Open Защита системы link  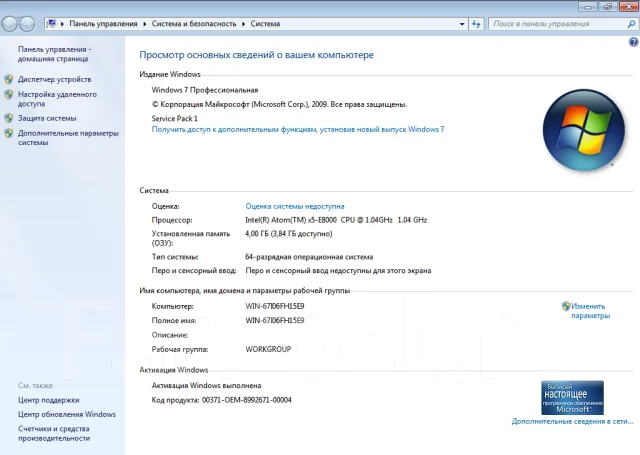coord(47,118)
